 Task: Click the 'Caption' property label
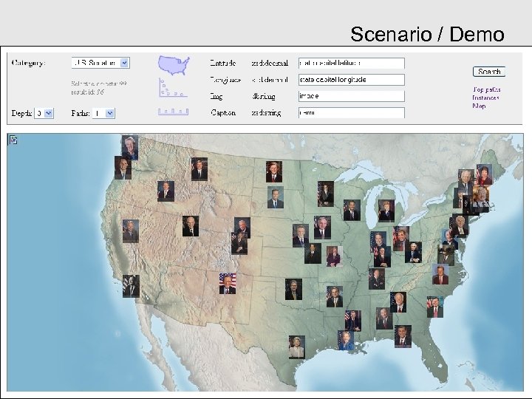(x=223, y=112)
